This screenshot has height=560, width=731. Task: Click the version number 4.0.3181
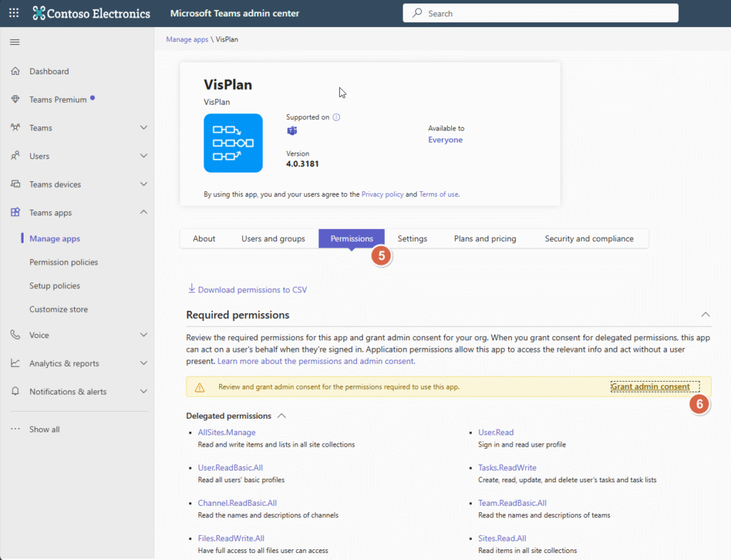pos(303,164)
